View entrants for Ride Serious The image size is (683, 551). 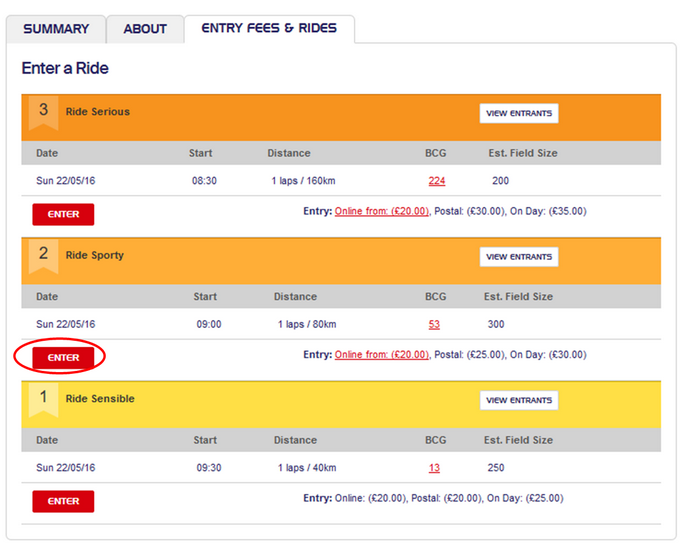coord(519,113)
